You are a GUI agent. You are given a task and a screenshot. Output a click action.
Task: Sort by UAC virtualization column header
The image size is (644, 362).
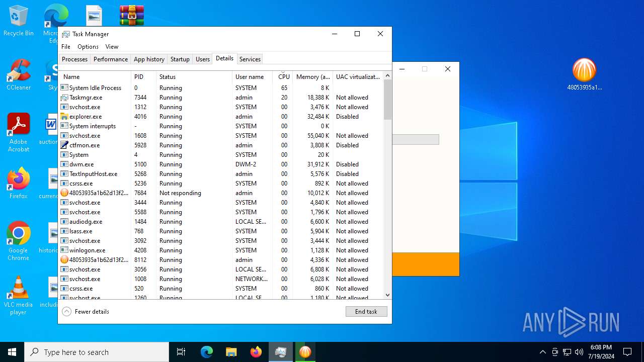point(358,77)
